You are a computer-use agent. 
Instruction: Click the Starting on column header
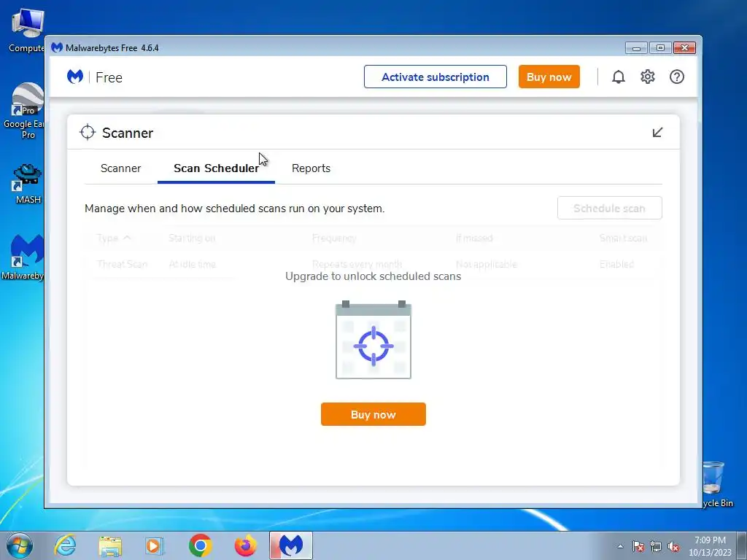(x=192, y=238)
